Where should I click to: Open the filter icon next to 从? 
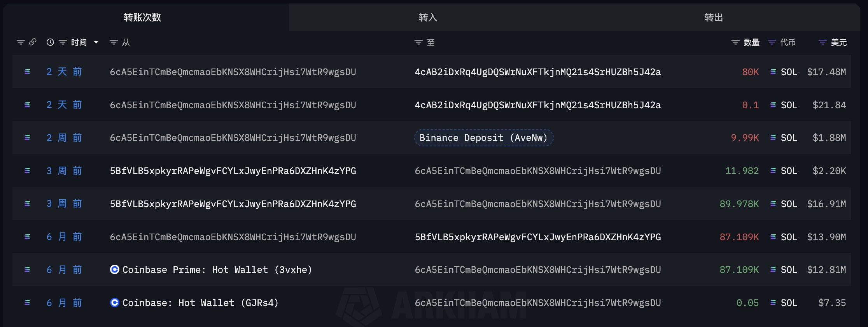pos(114,42)
